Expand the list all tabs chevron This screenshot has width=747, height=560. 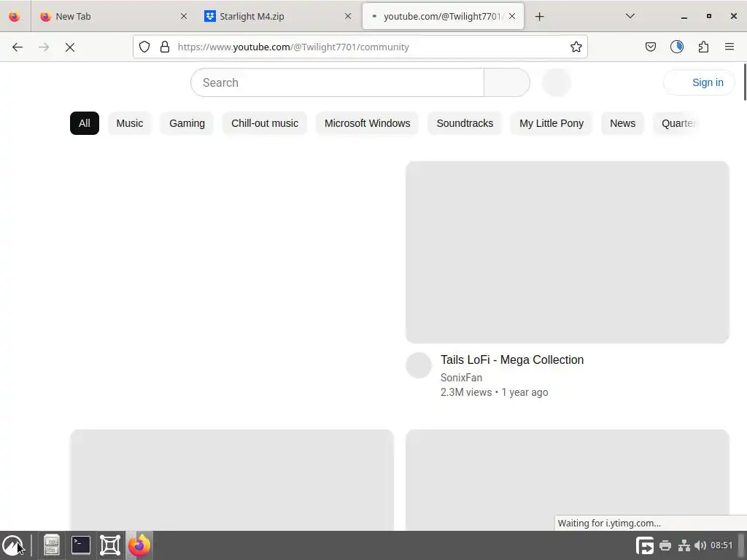click(630, 16)
